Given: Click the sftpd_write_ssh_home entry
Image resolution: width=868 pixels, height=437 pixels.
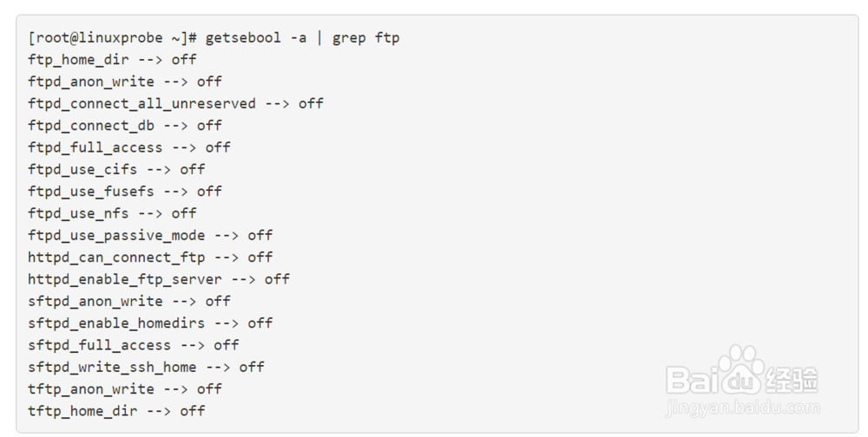Looking at the screenshot, I should click(x=146, y=367).
